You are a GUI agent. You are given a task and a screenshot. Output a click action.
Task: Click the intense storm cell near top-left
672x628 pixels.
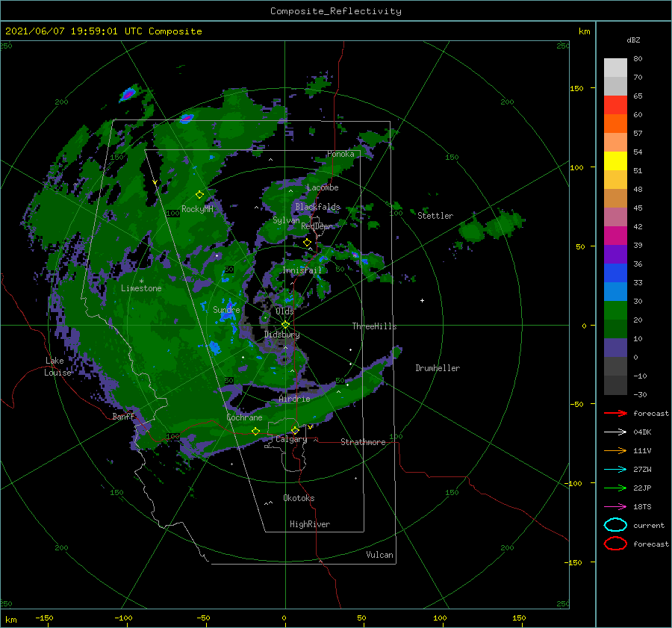128,94
